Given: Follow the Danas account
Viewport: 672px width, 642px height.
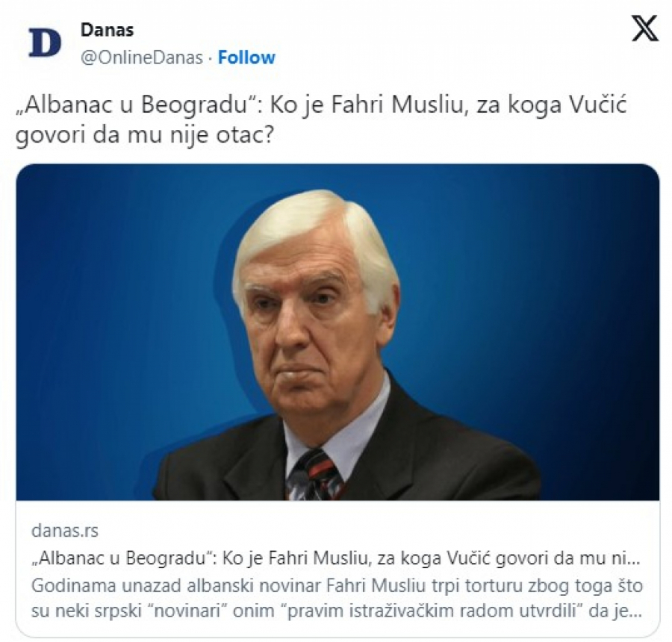Looking at the screenshot, I should point(246,57).
